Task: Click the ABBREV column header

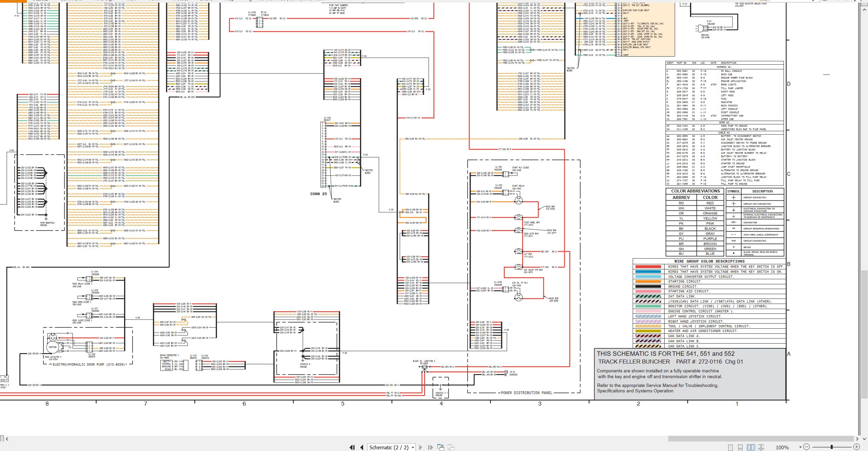Action: point(681,197)
